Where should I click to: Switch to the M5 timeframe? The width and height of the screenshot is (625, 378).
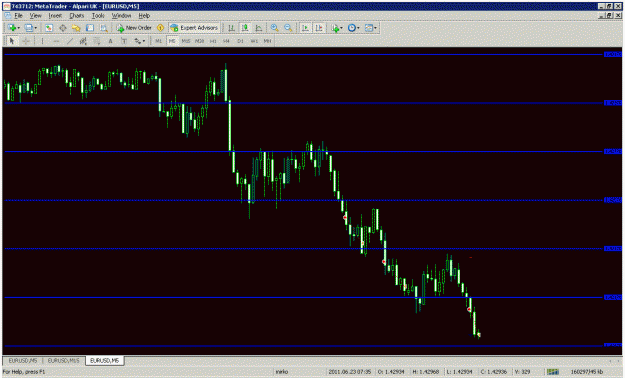[x=172, y=41]
